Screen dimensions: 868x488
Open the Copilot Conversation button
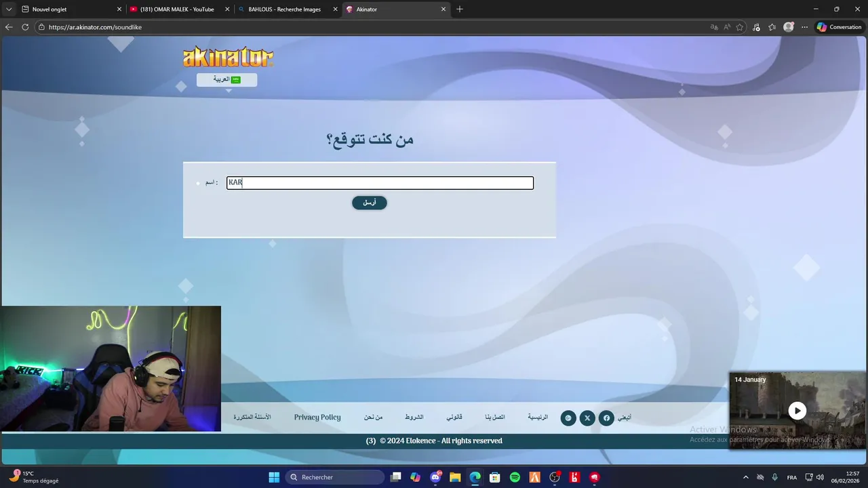click(839, 27)
